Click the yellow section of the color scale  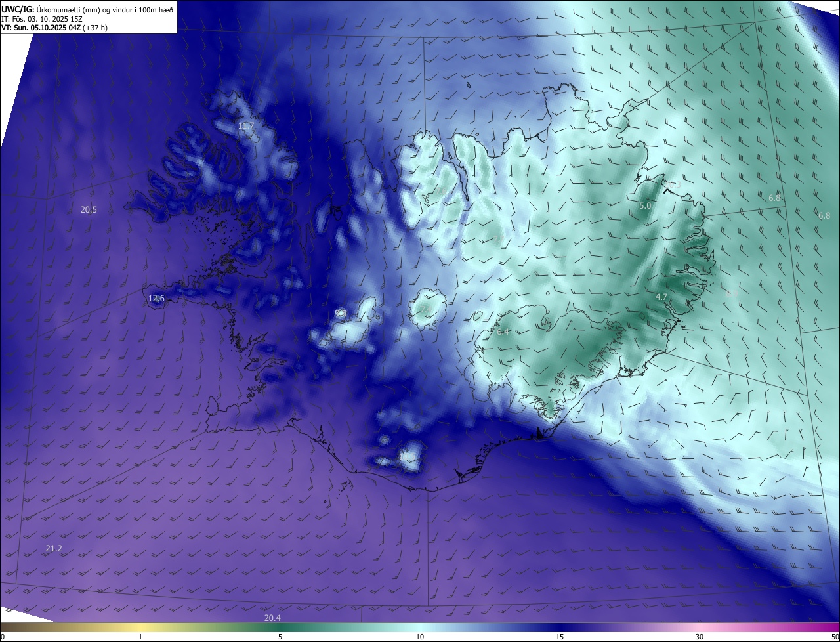[x=141, y=628]
